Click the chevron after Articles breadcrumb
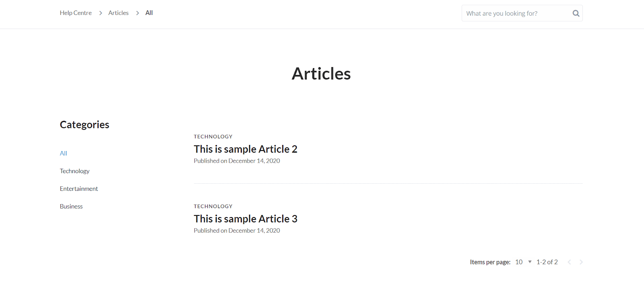The image size is (644, 300). tap(138, 13)
